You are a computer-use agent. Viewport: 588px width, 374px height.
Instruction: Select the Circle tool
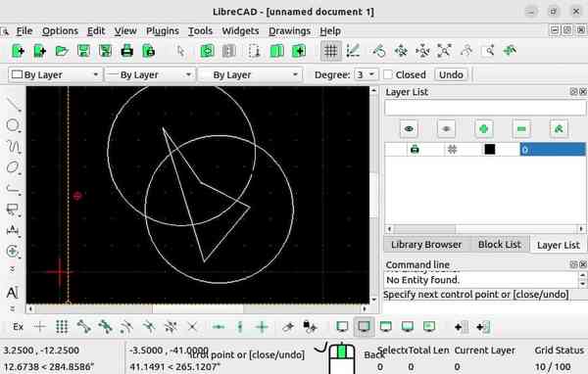pos(14,125)
